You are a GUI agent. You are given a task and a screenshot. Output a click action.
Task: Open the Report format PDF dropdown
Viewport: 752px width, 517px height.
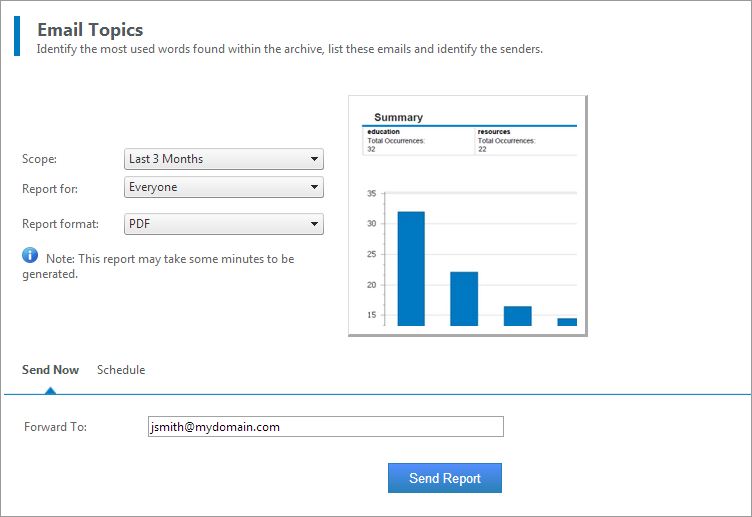point(223,224)
